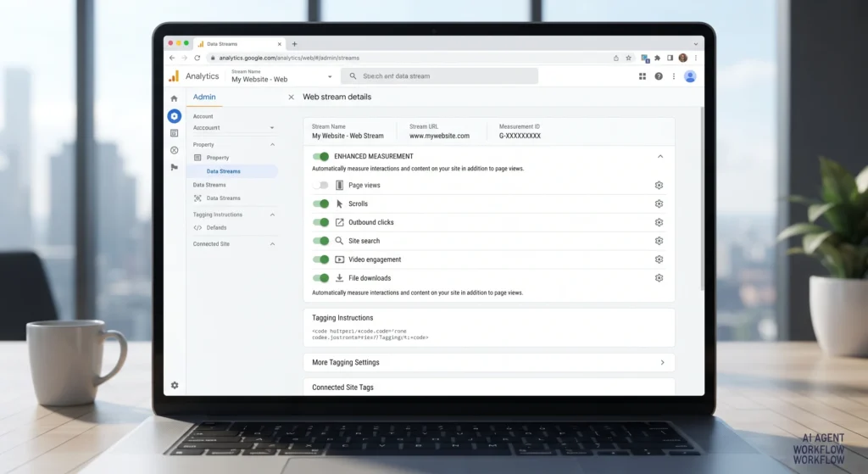Click the data stream search field

click(440, 76)
